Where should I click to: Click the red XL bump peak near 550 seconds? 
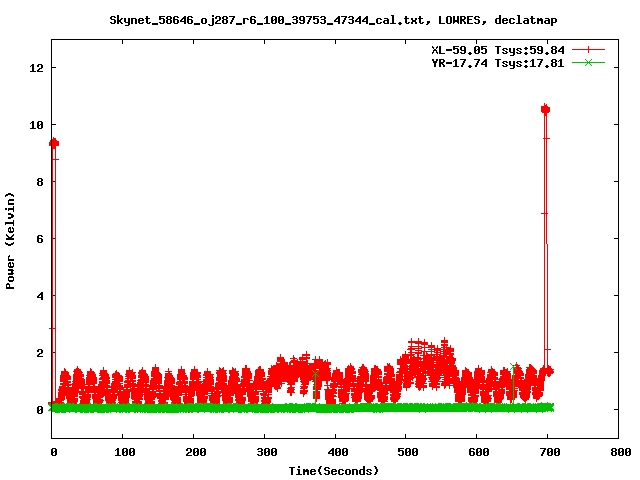click(444, 341)
